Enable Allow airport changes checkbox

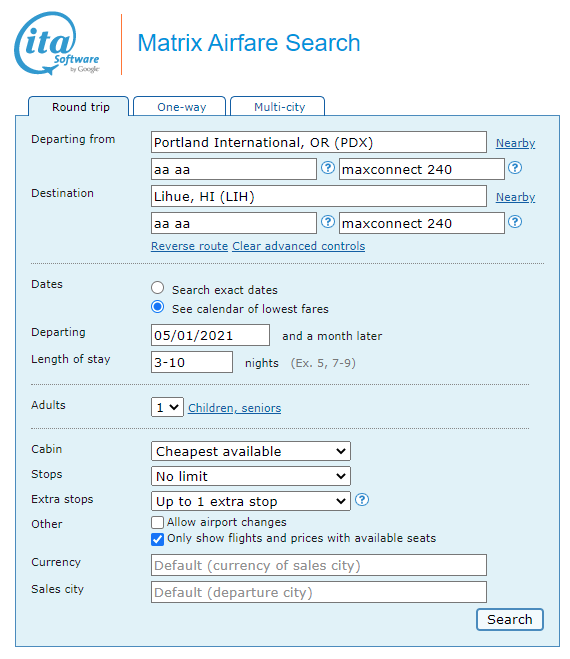coord(157,522)
